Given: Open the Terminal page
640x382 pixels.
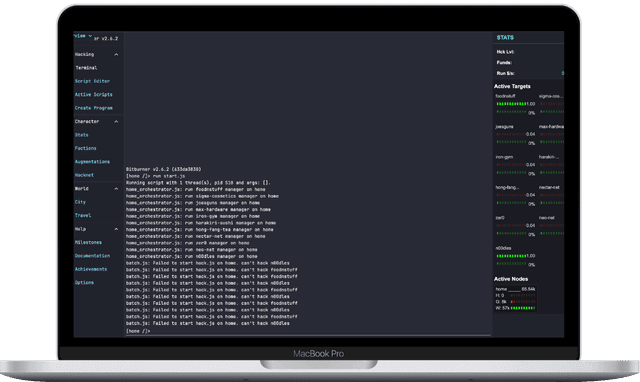Looking at the screenshot, I should point(86,68).
